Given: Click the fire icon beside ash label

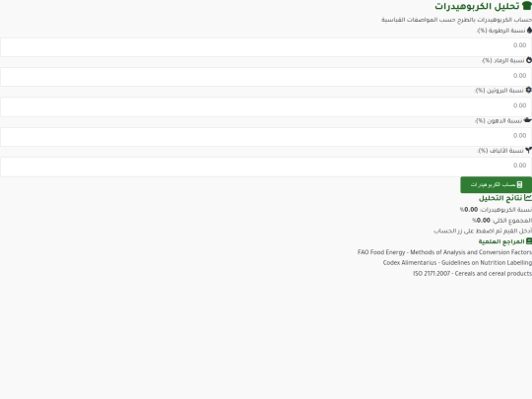Looking at the screenshot, I should tap(529, 60).
